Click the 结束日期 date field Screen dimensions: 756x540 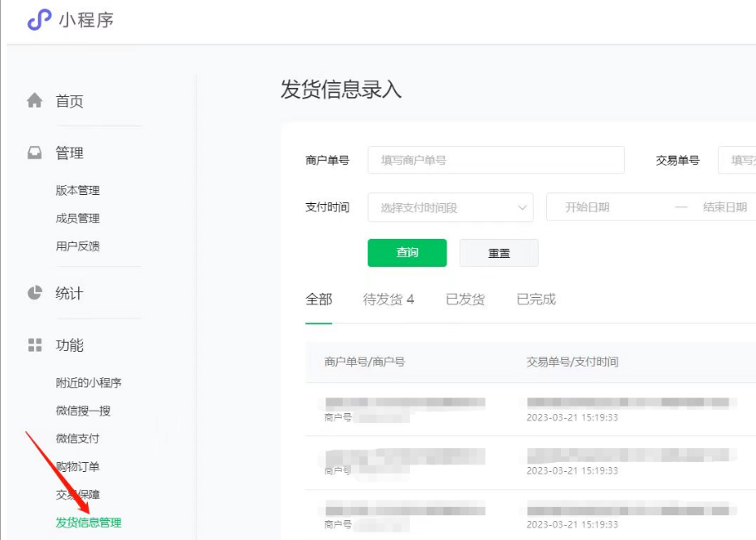724,207
